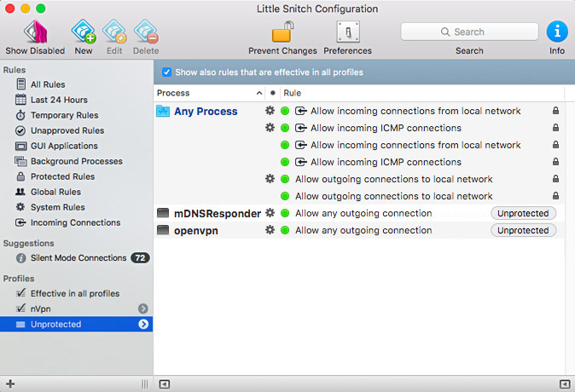Toggle green status dot on mDNSResponder rule
This screenshot has width=575, height=392.
coord(285,213)
